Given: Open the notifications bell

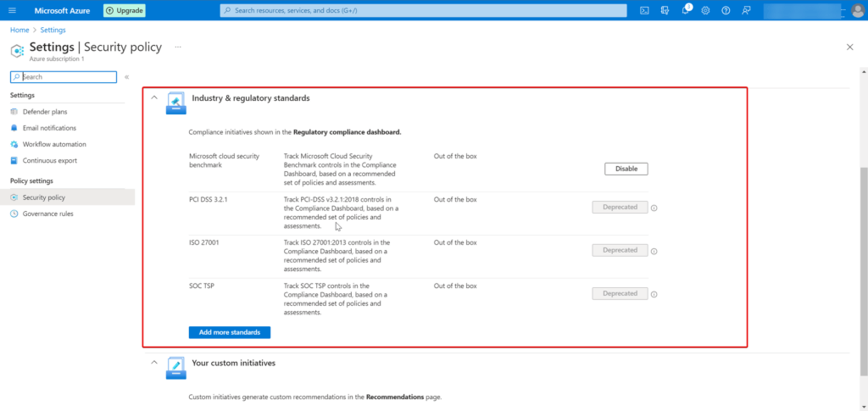Looking at the screenshot, I should click(x=685, y=10).
